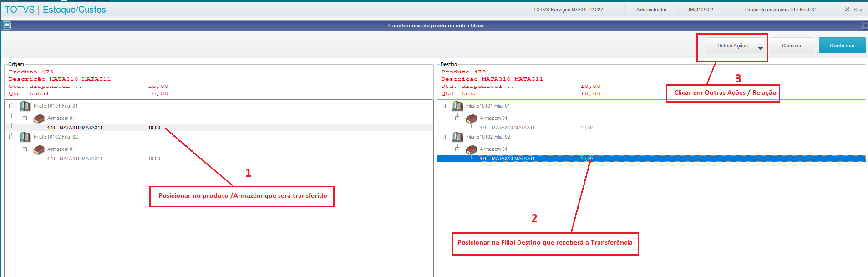Collapse Origem Filial E10101 Filial 01 node
This screenshot has height=277, width=868.
tap(11, 106)
